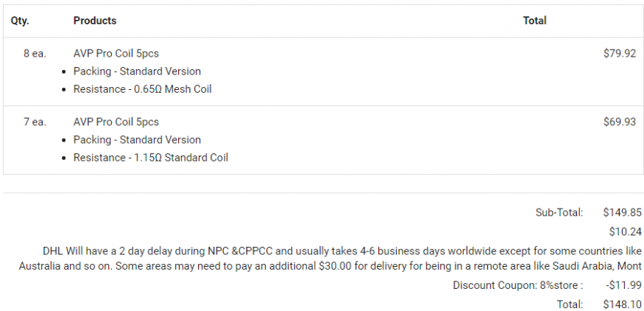Image resolution: width=644 pixels, height=311 pixels.
Task: Click Packing - Standard Version under 8 ea. item
Action: 137,71
